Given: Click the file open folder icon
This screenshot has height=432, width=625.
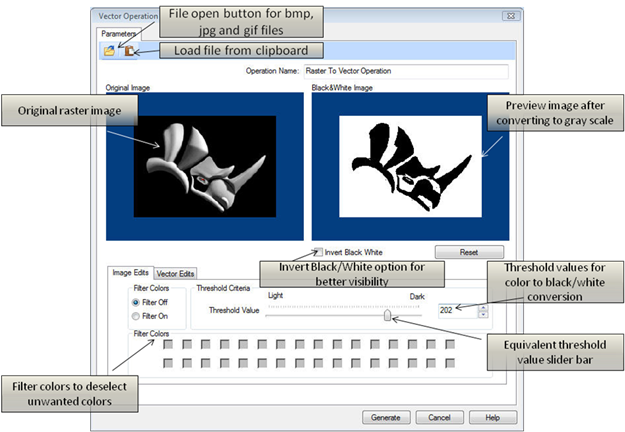Looking at the screenshot, I should [x=109, y=51].
